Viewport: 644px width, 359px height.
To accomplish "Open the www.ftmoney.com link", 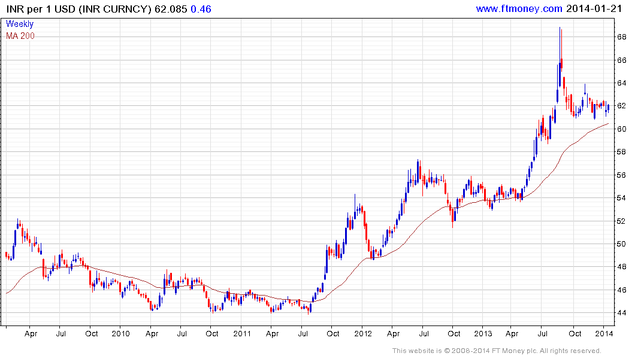I will 519,8.
